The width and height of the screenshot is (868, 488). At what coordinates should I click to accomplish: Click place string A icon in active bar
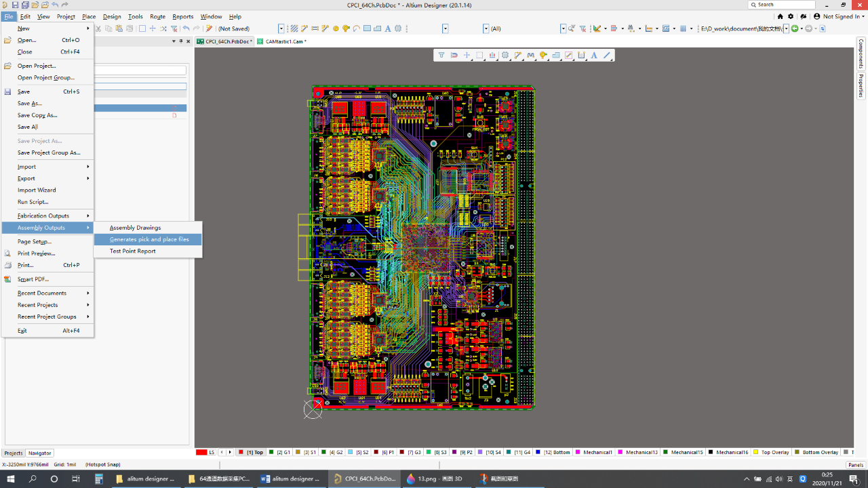(594, 56)
